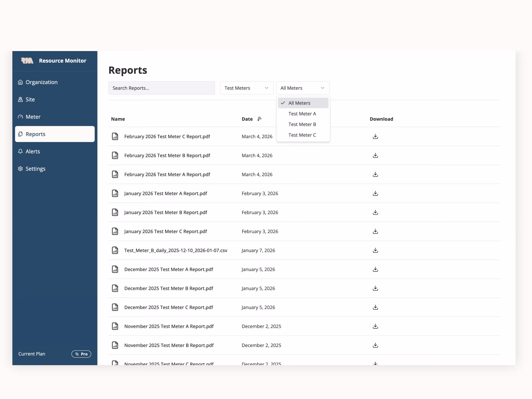Open the Test Meters dropdown
532x399 pixels.
(247, 88)
